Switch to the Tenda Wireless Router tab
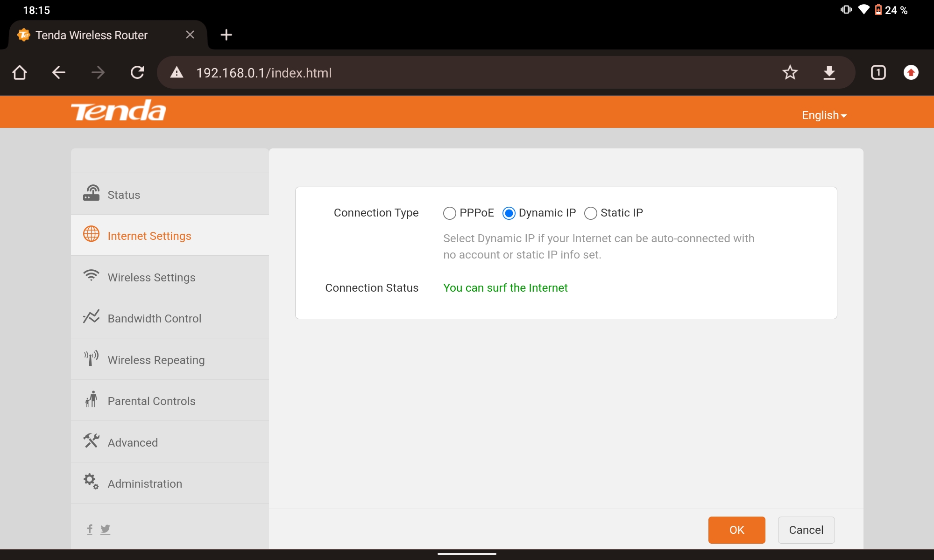934x560 pixels. pos(92,35)
